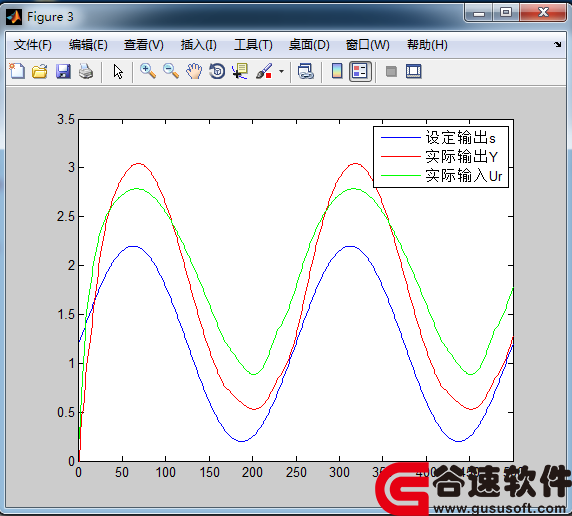
Task: Select the Zoom Out magnifier tool
Action: pyautogui.click(x=171, y=71)
